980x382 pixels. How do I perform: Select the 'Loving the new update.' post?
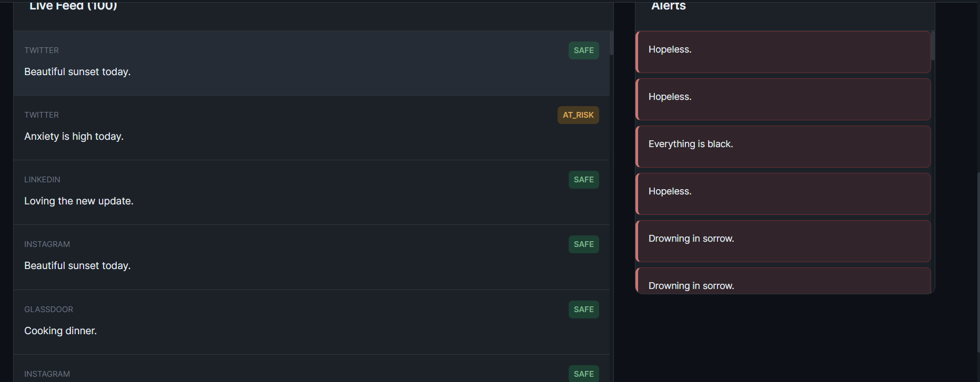pos(311,192)
